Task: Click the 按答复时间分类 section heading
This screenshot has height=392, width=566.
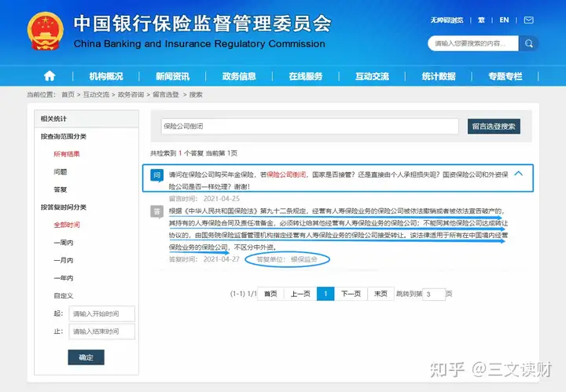Action: click(64, 207)
